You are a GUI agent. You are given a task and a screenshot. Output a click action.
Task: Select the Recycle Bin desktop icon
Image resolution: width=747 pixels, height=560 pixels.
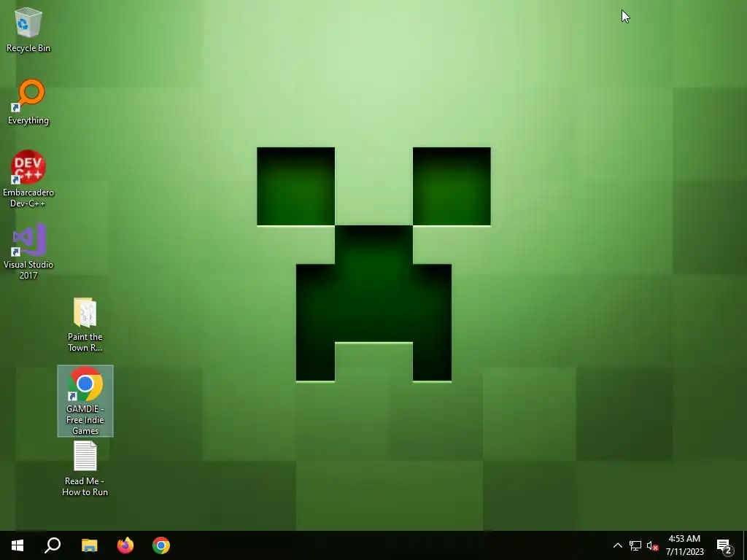28,30
